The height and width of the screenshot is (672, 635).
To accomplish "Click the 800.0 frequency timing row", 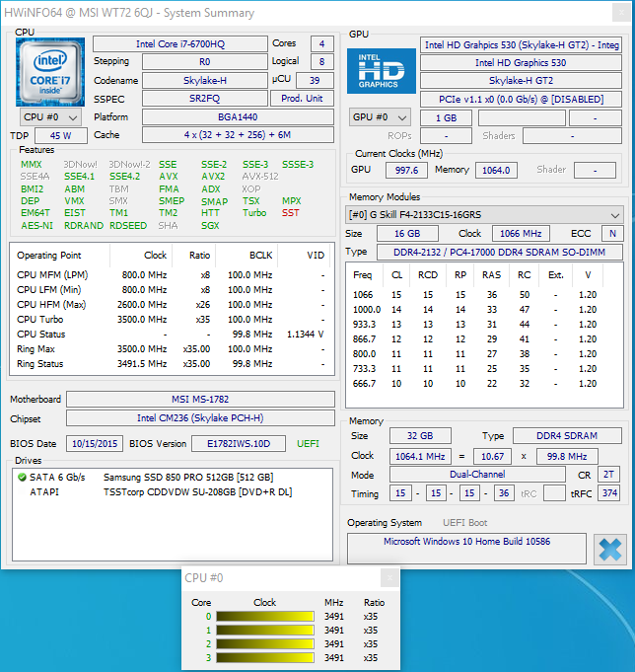I will click(484, 353).
